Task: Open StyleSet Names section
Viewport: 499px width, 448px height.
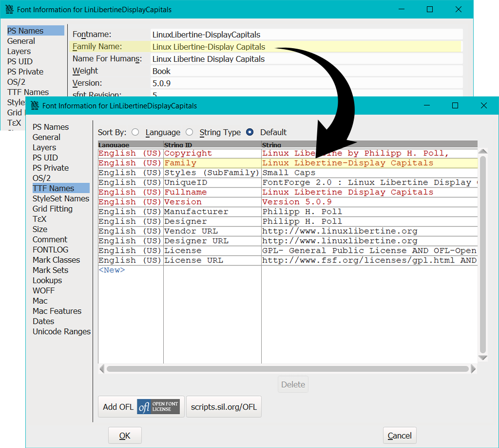Action: point(61,198)
